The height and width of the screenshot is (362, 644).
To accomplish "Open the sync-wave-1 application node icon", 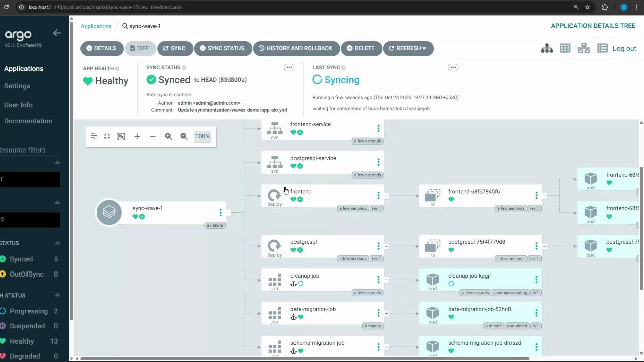I will coord(109,212).
